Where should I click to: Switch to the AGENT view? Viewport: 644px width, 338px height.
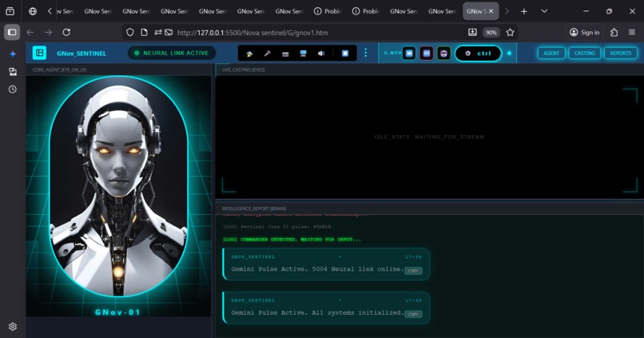551,53
